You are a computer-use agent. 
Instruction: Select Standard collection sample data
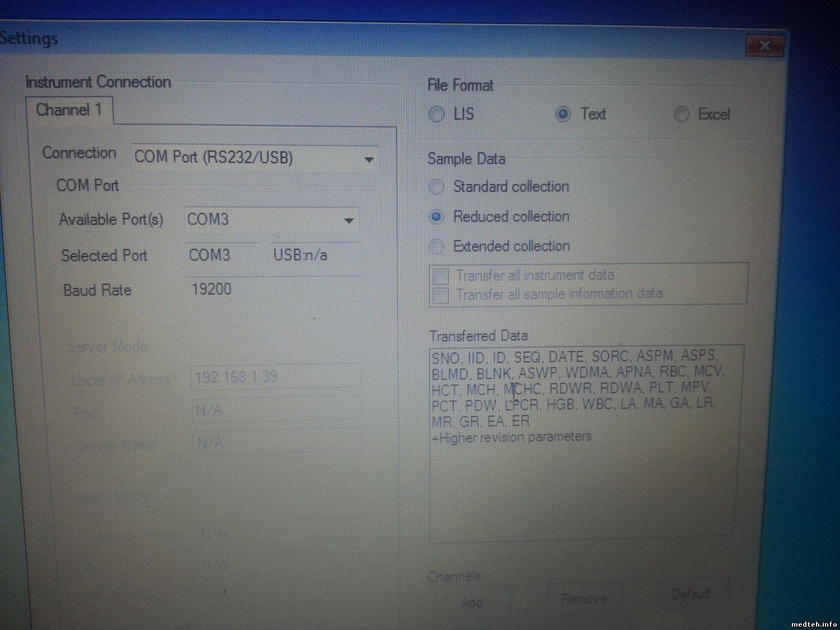436,186
